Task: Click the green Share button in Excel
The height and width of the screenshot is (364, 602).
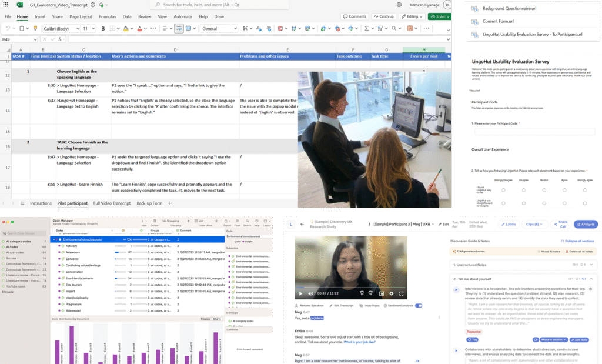Action: point(440,16)
